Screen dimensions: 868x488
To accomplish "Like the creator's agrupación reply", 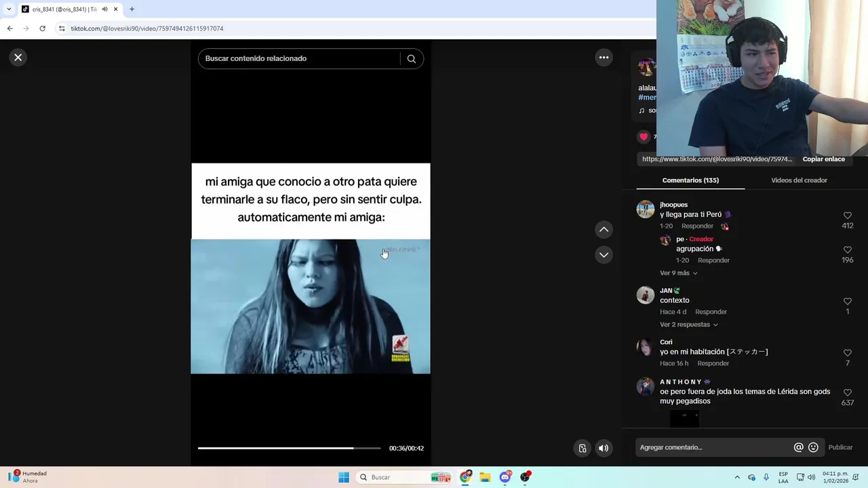I will point(847,250).
